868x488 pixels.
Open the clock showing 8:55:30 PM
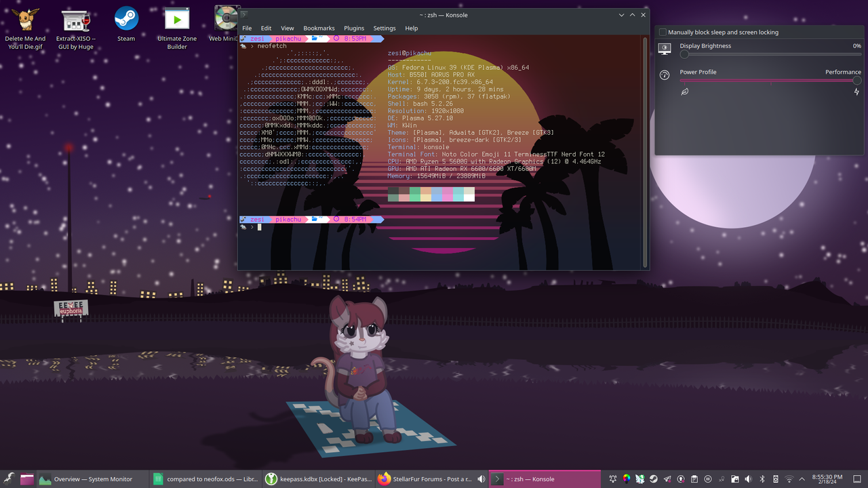827,479
